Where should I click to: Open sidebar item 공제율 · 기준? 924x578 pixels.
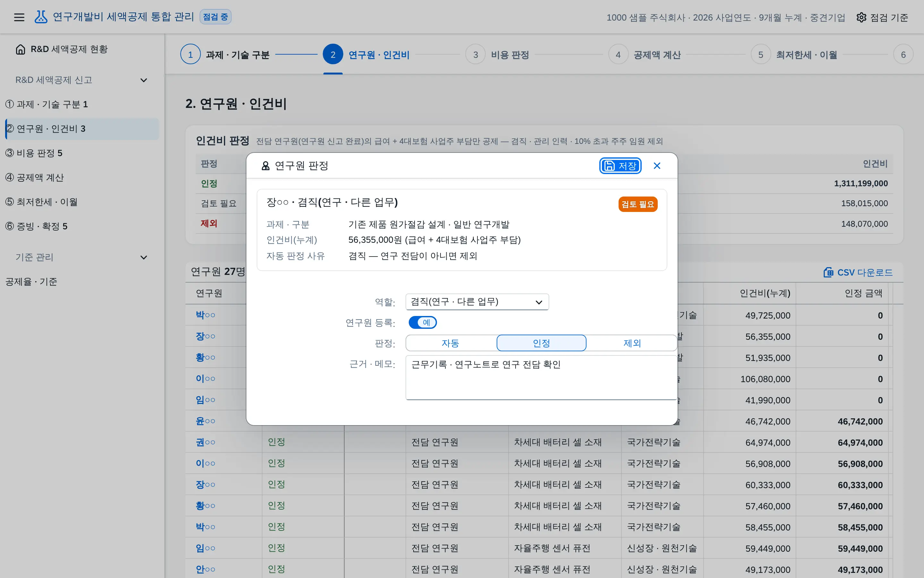(x=82, y=282)
